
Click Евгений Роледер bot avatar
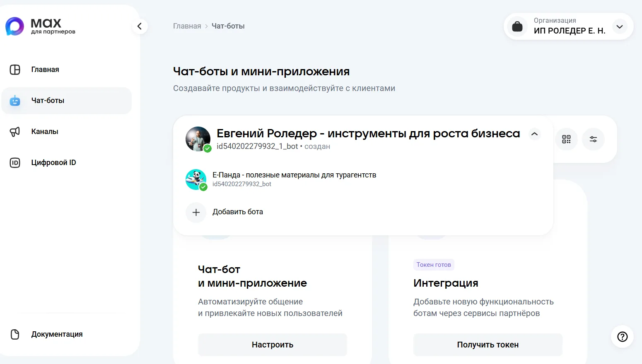198,139
